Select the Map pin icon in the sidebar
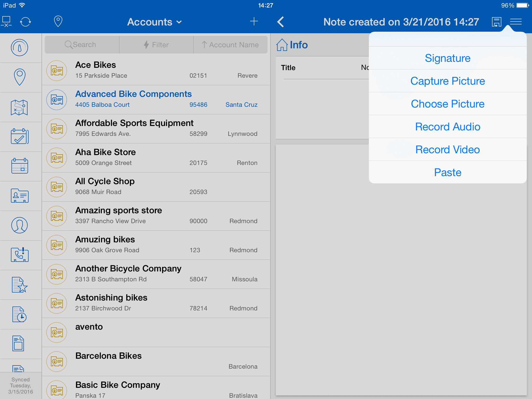The image size is (532, 399). [20, 77]
